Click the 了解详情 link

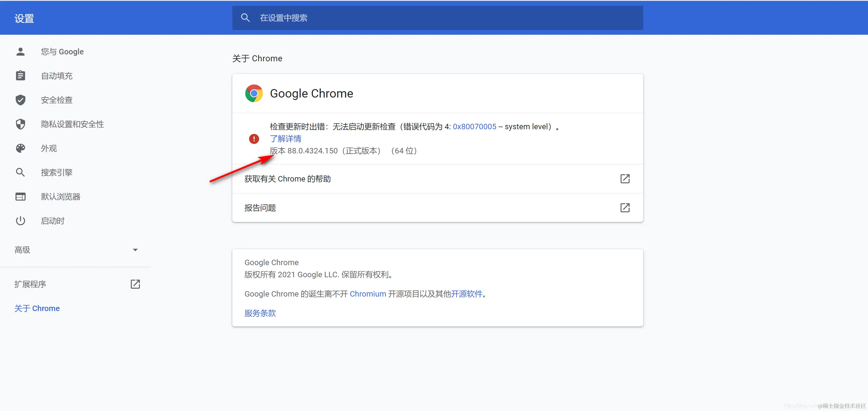(x=286, y=139)
